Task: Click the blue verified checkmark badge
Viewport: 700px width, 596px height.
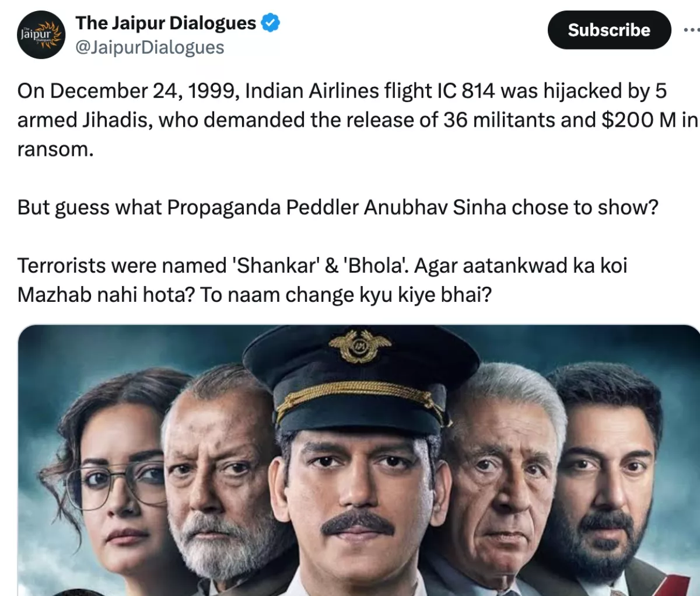Action: (271, 23)
